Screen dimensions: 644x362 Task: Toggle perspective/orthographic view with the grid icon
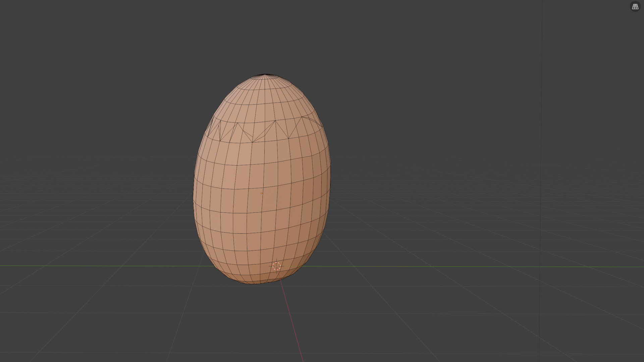coord(635,6)
